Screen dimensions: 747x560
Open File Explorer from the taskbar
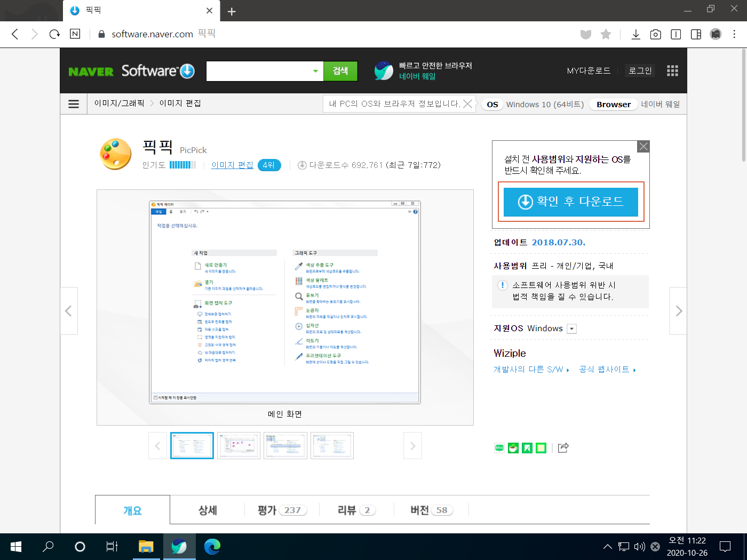point(146,547)
